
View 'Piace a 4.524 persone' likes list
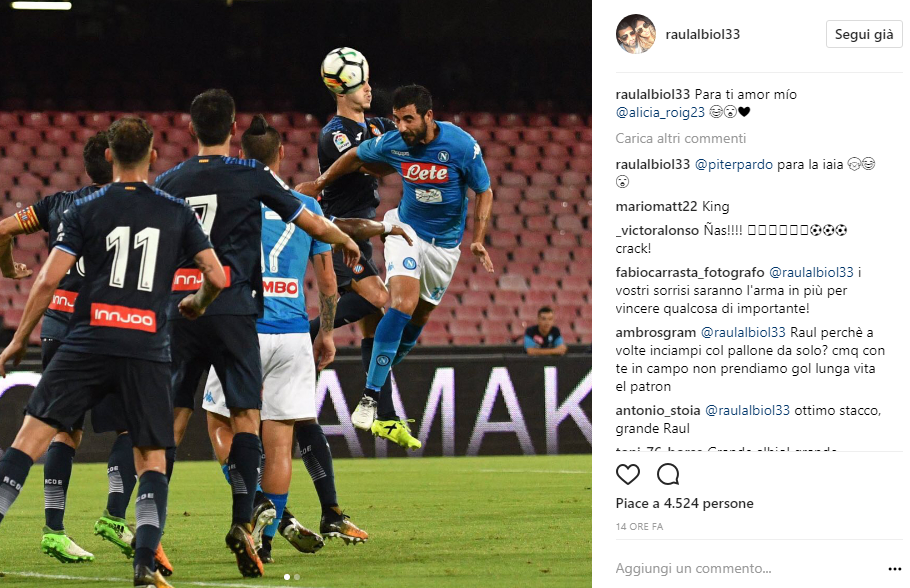pyautogui.click(x=684, y=503)
